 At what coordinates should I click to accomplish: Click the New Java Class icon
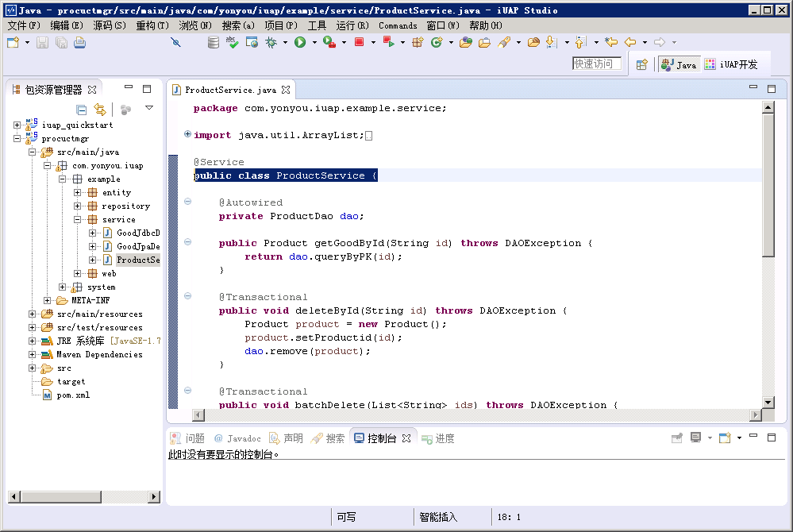click(436, 43)
